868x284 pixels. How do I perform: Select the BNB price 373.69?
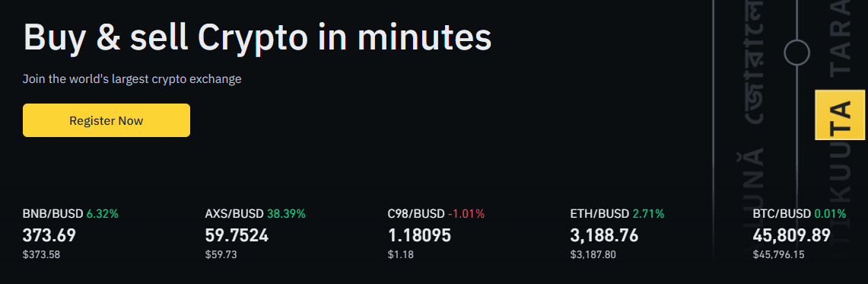coord(49,235)
